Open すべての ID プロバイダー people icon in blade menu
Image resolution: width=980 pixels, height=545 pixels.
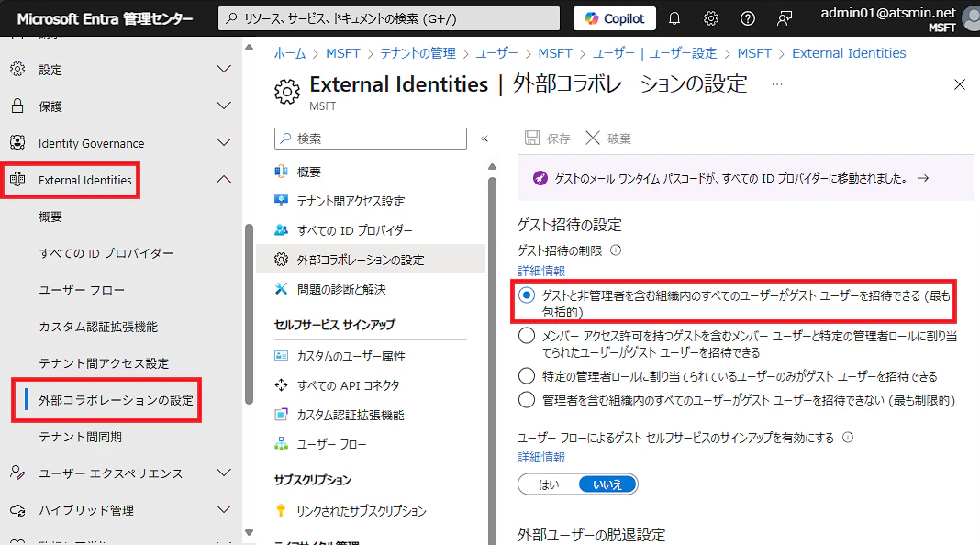click(x=282, y=230)
